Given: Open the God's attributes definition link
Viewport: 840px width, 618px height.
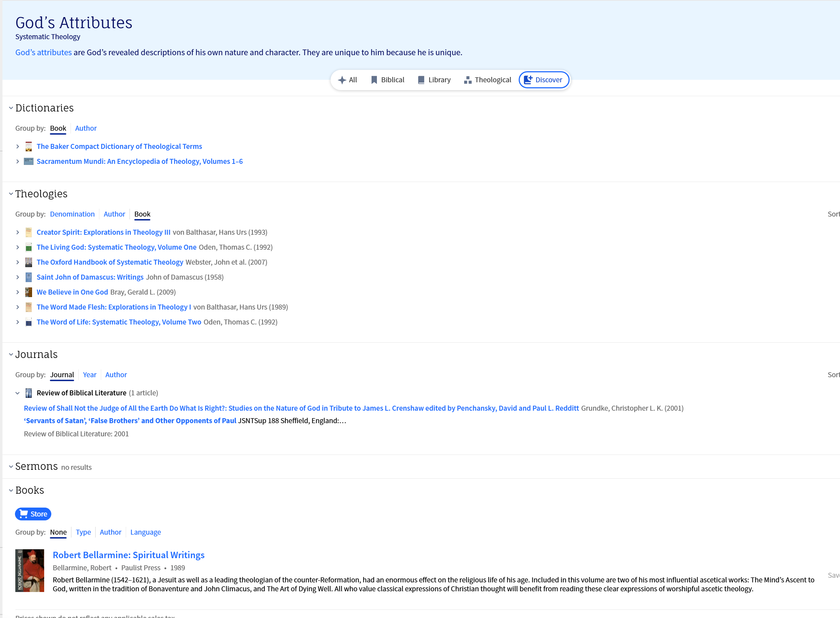Looking at the screenshot, I should [43, 52].
